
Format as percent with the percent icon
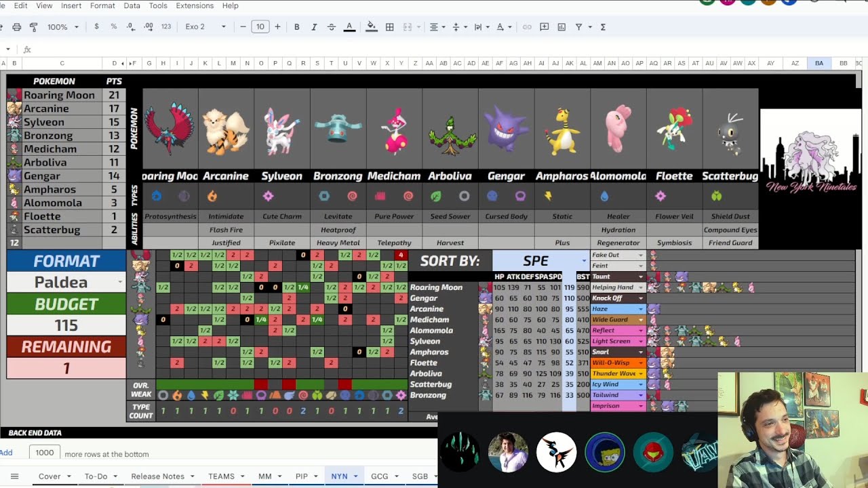[113, 27]
